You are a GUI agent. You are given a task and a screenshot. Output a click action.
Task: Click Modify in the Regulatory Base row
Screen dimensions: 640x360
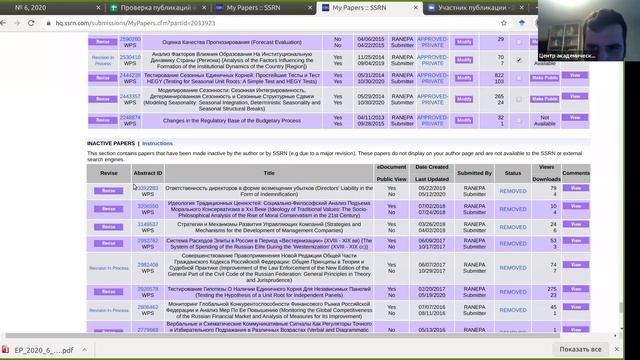tap(464, 120)
